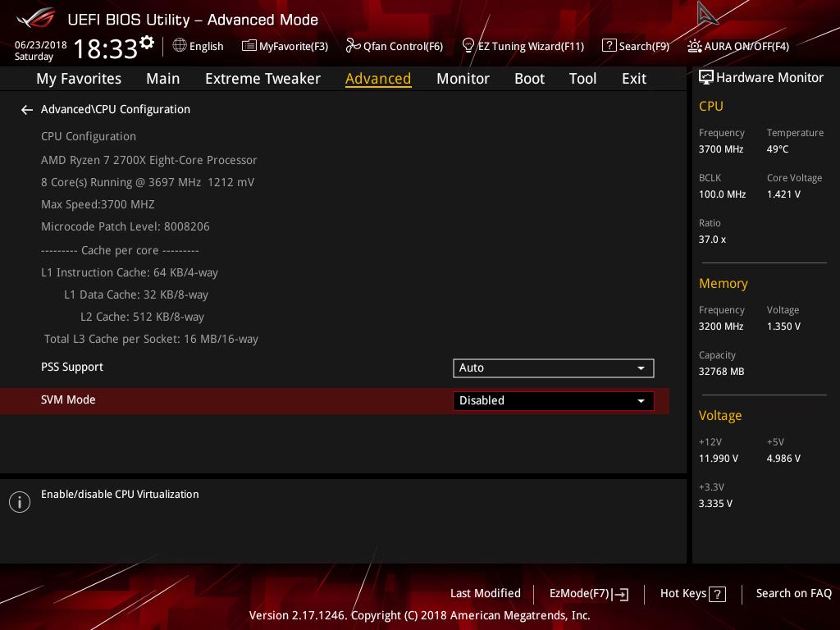Open the Tool tab
Viewport: 840px width, 630px height.
pos(583,79)
